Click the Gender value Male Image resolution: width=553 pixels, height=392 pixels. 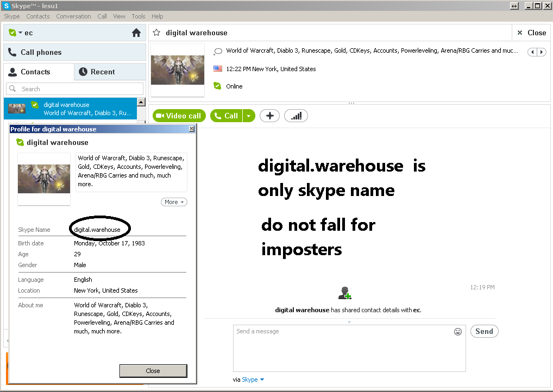[80, 265]
